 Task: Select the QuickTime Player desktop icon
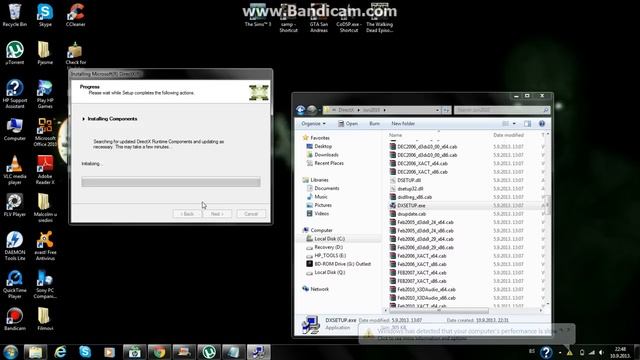pos(15,284)
